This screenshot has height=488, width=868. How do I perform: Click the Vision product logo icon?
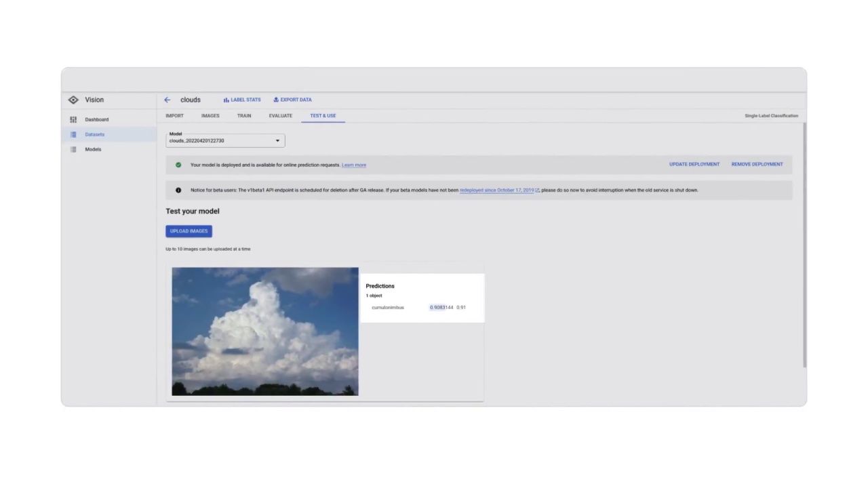(73, 100)
